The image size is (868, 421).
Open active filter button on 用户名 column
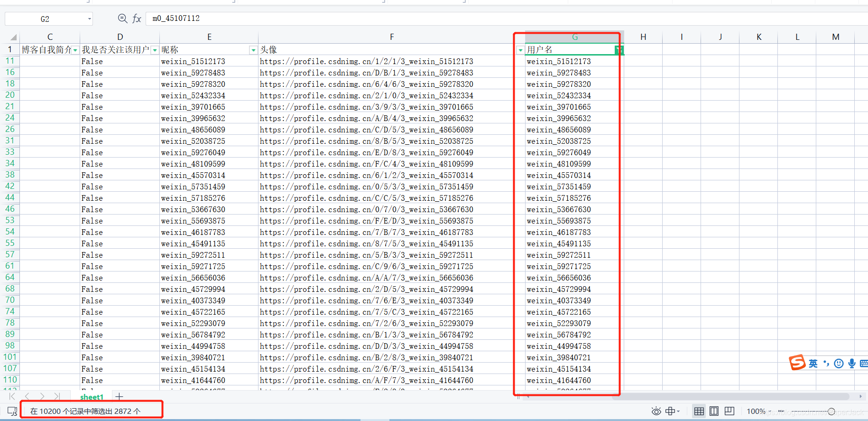619,50
